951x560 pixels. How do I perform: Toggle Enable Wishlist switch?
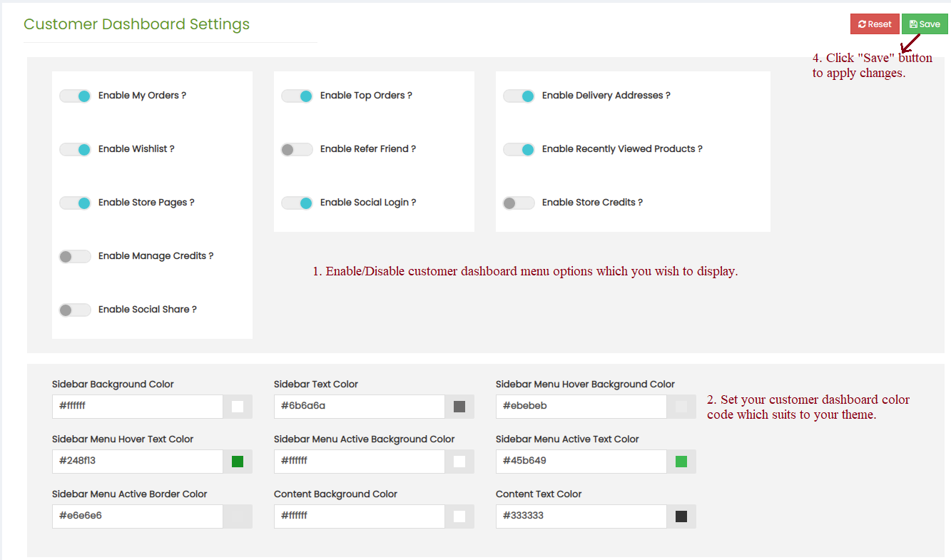(x=75, y=149)
